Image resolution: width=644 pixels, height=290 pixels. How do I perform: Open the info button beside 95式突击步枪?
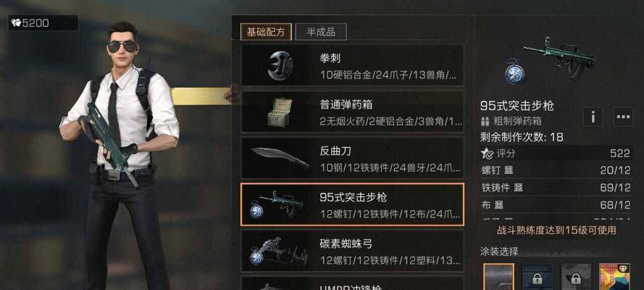click(593, 117)
